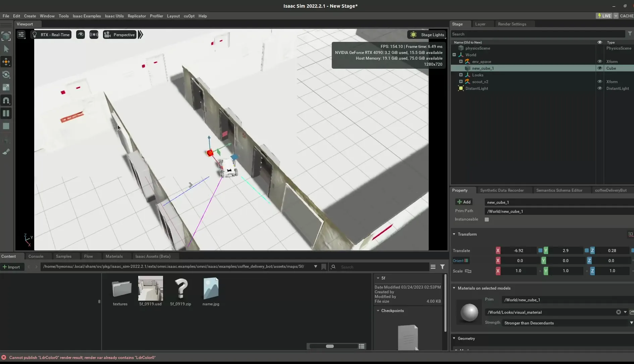
Task: Collapse the Transform section
Action: point(454,234)
